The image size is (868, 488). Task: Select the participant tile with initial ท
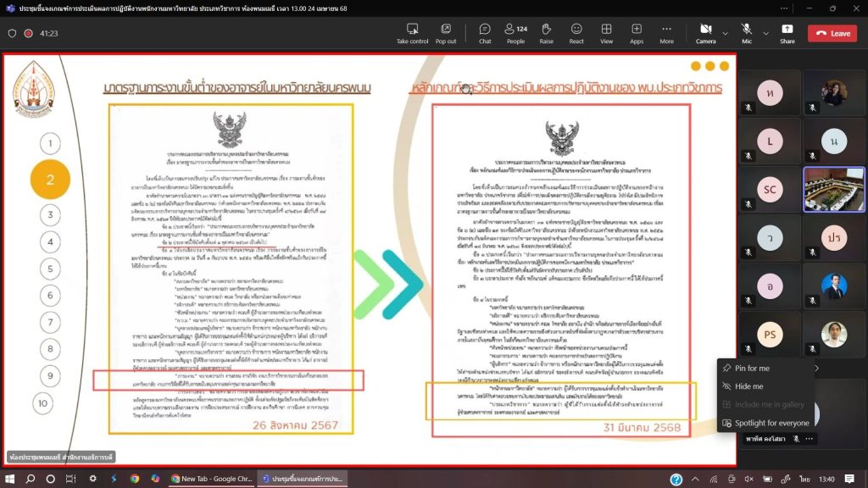[x=770, y=93]
